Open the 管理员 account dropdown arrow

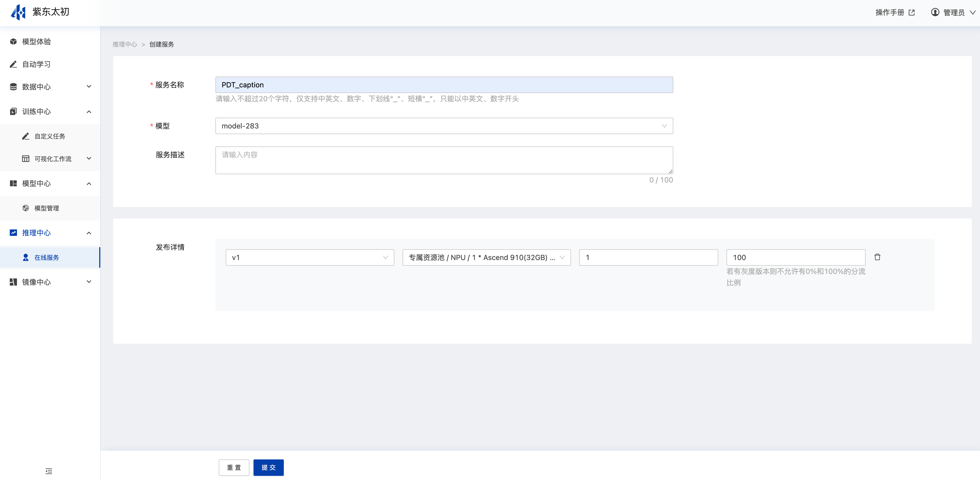pyautogui.click(x=973, y=13)
